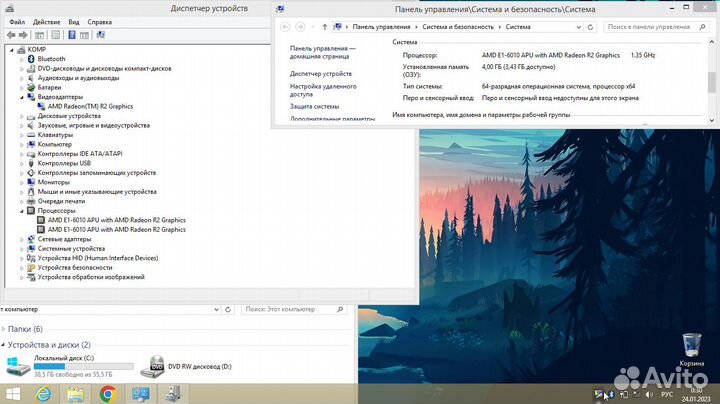This screenshot has height=404, width=720.
Task: Collapse Устройства и диски (2) group
Action: pos(3,345)
